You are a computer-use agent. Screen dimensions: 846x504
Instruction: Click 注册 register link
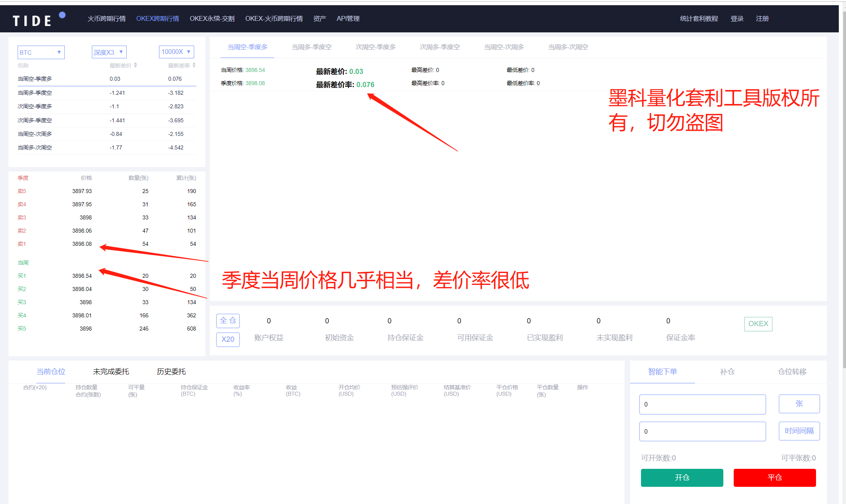[762, 19]
